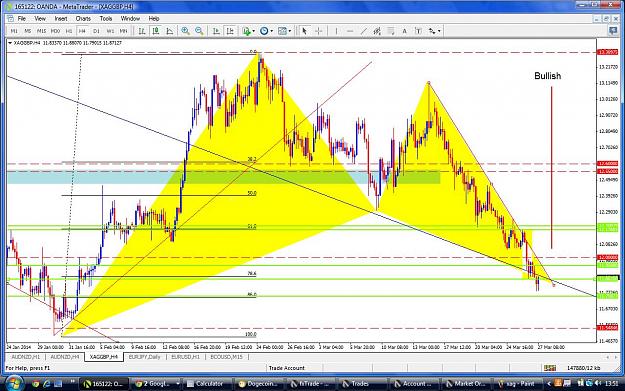Open Google Chrome taskbar group
Image resolution: width=625 pixels, height=391 pixels.
pyautogui.click(x=157, y=383)
